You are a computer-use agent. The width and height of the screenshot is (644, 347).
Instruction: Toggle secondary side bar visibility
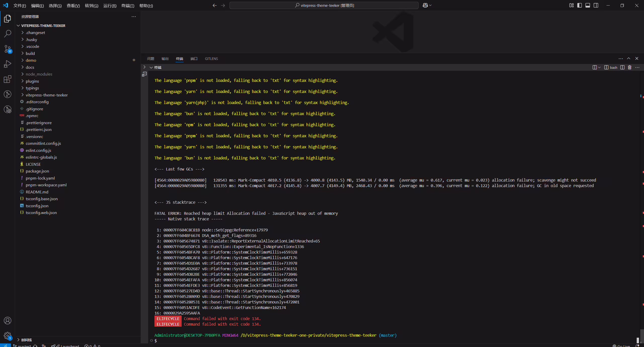pos(596,5)
